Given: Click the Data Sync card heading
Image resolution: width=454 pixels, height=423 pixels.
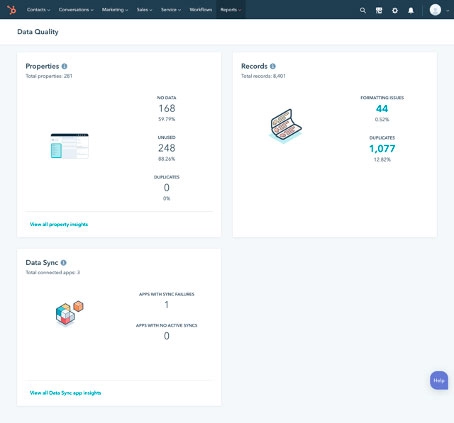Looking at the screenshot, I should [x=42, y=263].
